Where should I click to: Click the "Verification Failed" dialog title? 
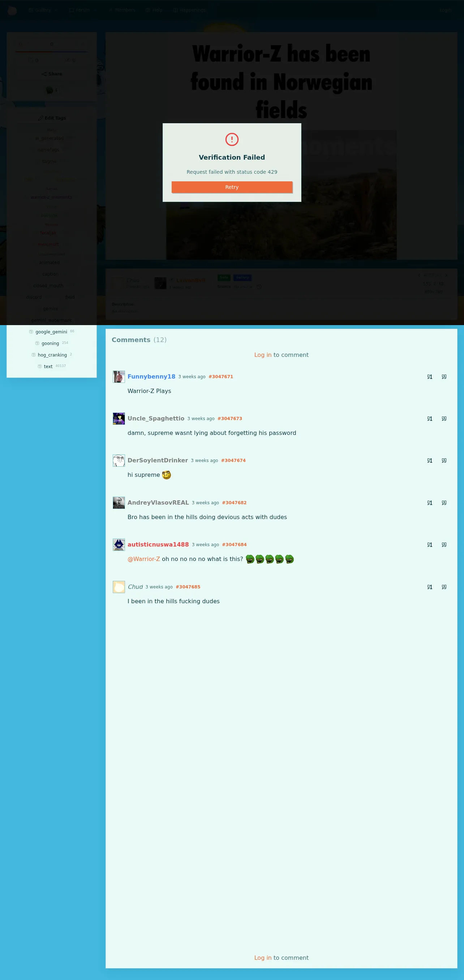coord(232,157)
